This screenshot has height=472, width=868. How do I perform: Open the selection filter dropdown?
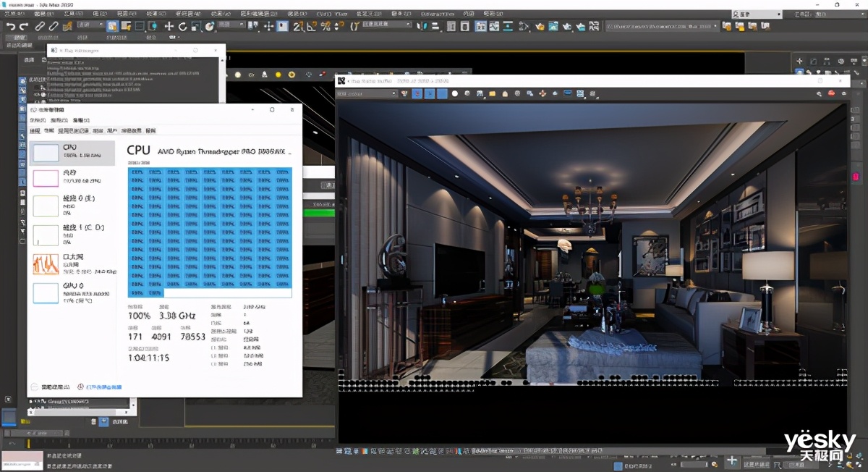point(91,26)
